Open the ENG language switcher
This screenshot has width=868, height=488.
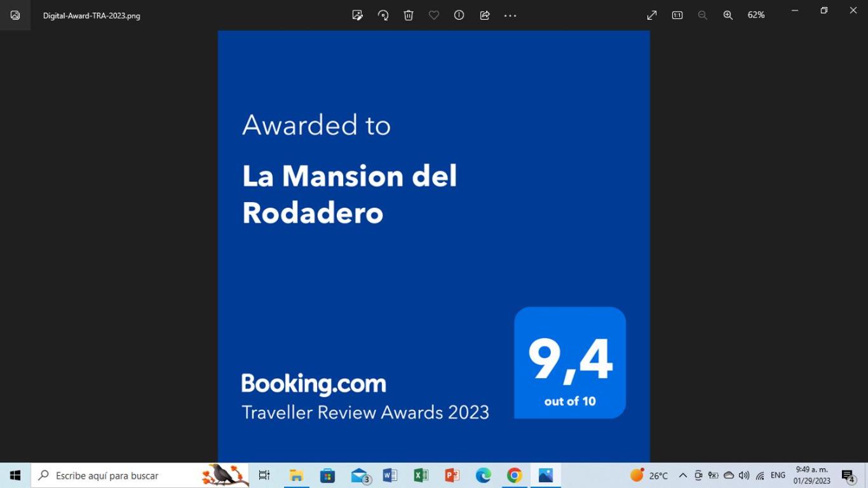[x=778, y=475]
